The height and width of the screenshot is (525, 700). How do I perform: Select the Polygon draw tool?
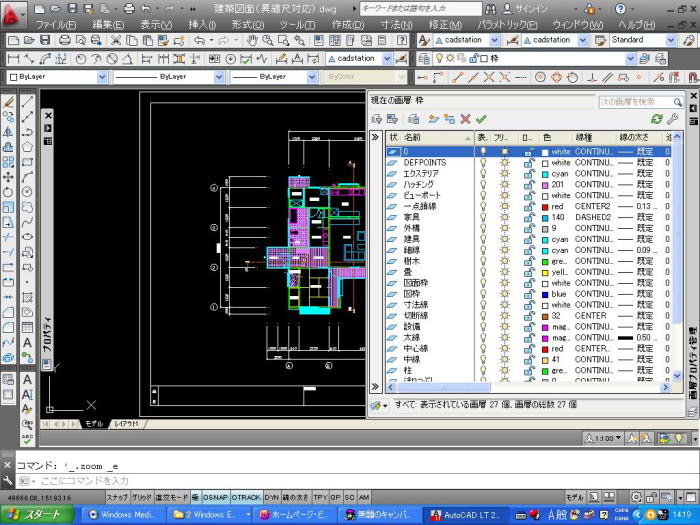[x=27, y=147]
